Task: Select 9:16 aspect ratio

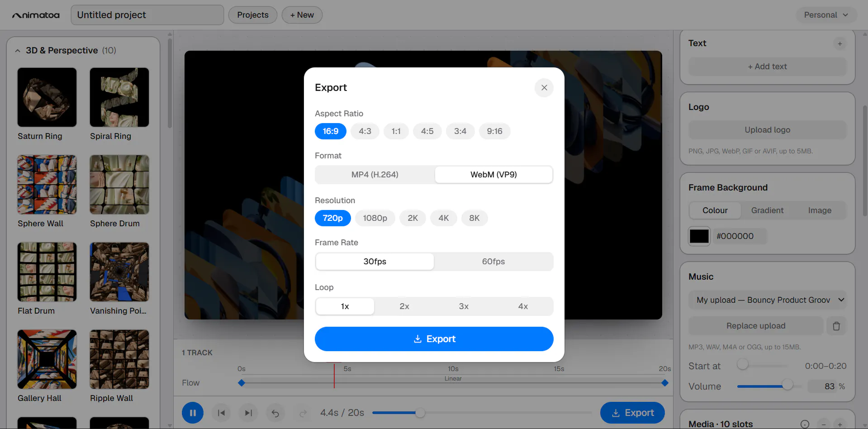Action: [x=494, y=131]
